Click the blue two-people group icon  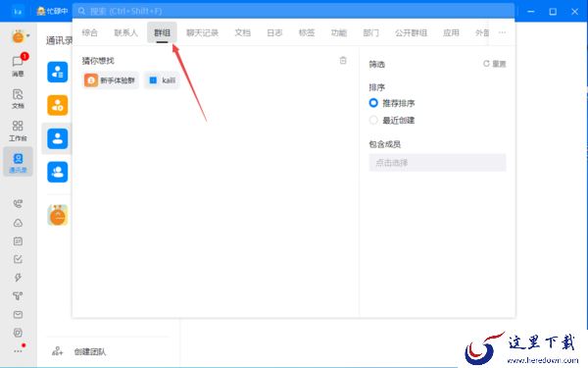[x=58, y=172]
